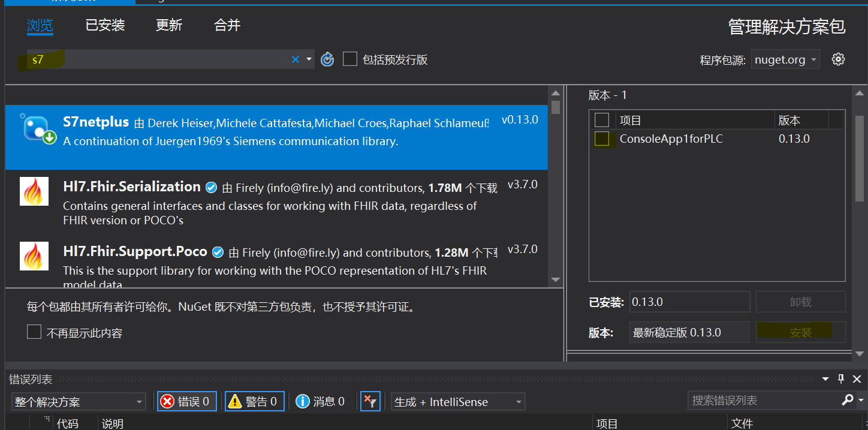
Task: Open the 错误列表 window options arrow
Action: tap(826, 379)
